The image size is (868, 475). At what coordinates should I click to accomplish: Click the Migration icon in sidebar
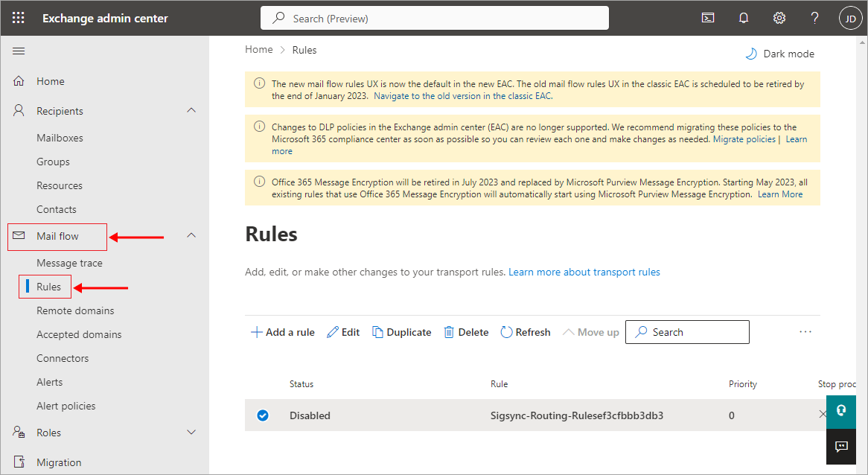(x=19, y=462)
